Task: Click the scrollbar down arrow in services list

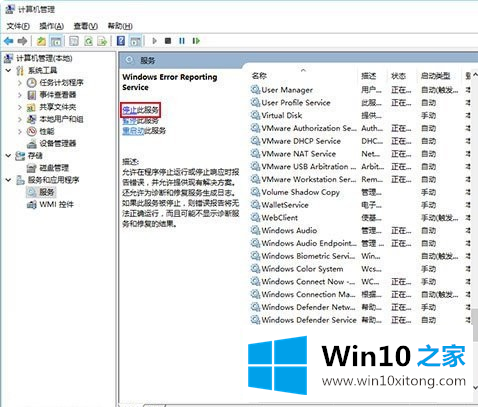Action: click(x=475, y=388)
